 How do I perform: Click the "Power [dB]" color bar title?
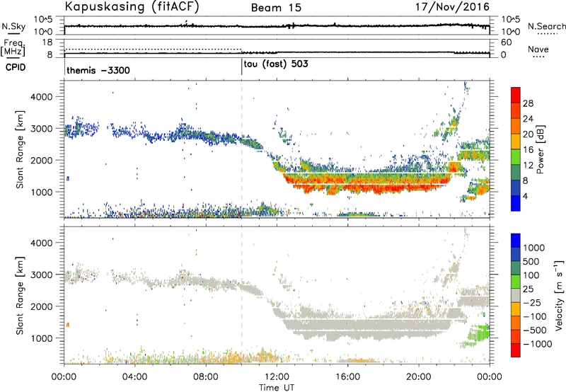[x=541, y=149]
